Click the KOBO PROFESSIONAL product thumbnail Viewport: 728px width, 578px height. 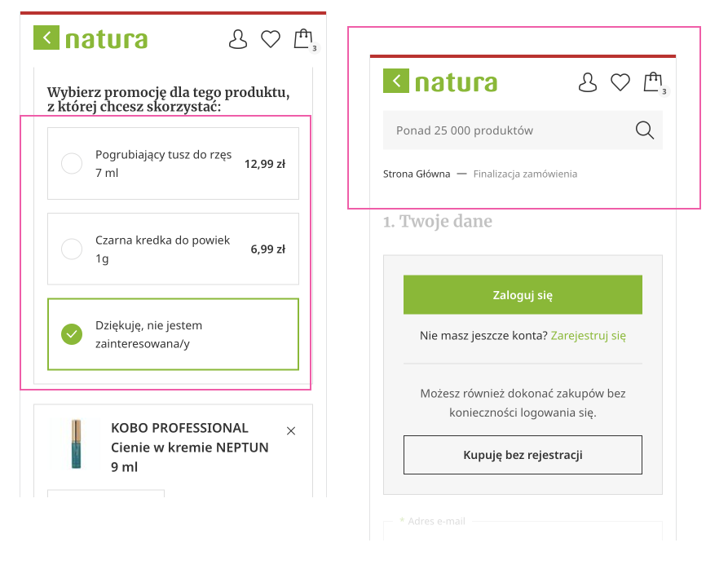click(76, 443)
